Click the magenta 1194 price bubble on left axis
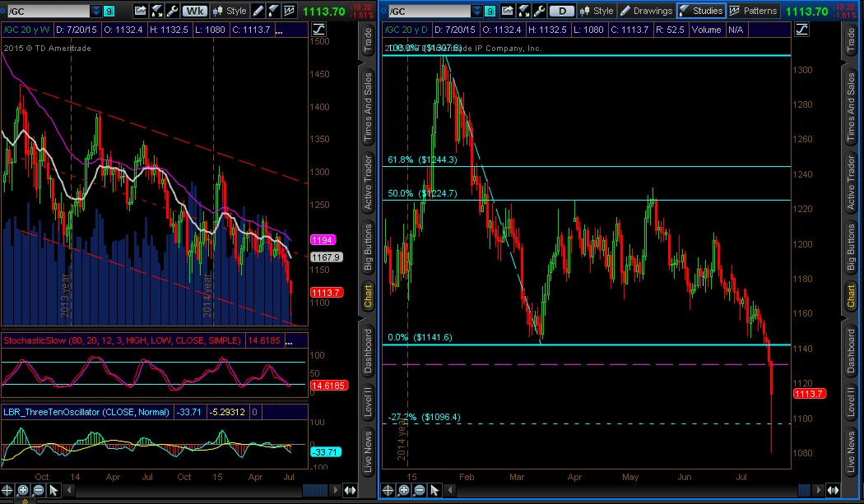The image size is (864, 504). click(x=323, y=240)
